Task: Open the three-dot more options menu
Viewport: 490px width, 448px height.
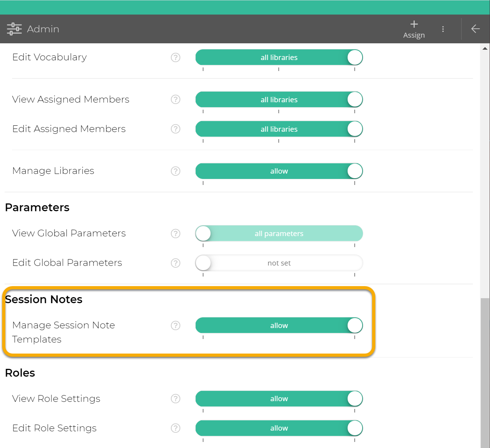Action: pyautogui.click(x=443, y=29)
